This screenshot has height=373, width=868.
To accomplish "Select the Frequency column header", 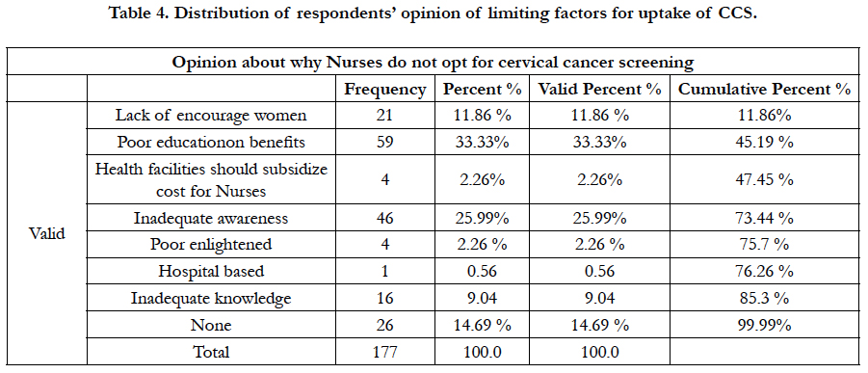I will pyautogui.click(x=385, y=90).
